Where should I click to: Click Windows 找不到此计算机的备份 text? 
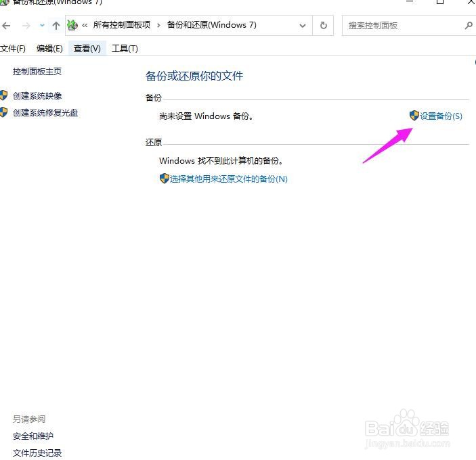click(x=221, y=161)
